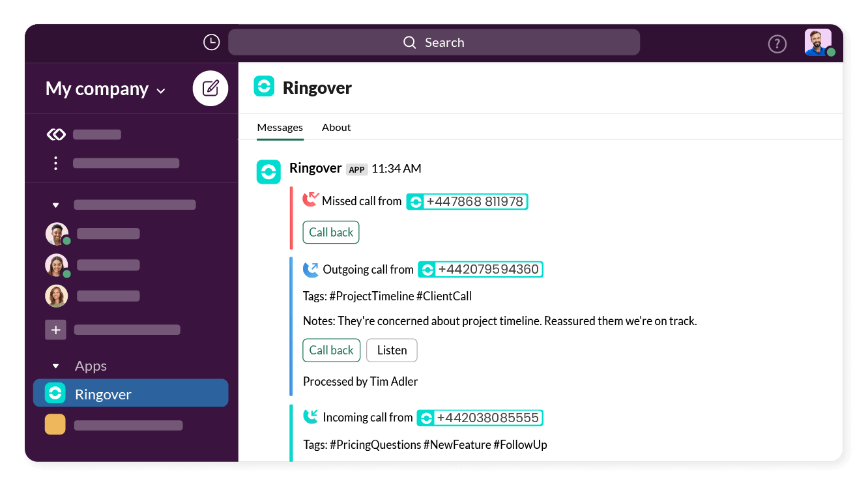This screenshot has height=486, width=868.
Task: Open the My company workspace dropdown
Action: coord(104,89)
